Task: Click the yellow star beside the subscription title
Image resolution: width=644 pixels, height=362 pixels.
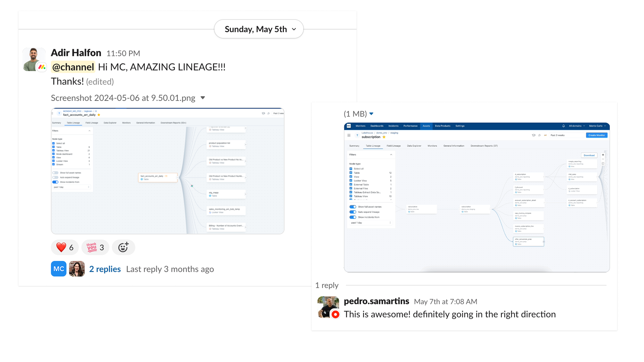Action: tap(384, 137)
